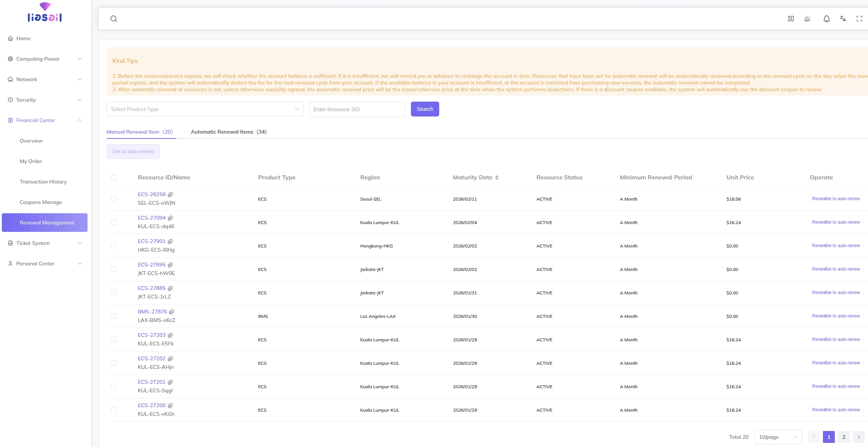Open the layout settings icon in top bar
This screenshot has height=447, width=868.
click(791, 19)
